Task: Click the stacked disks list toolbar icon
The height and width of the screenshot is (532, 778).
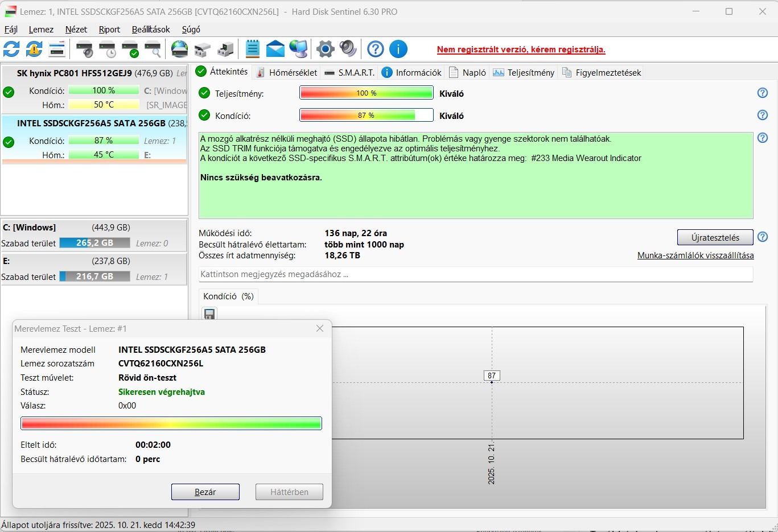Action: [x=57, y=49]
